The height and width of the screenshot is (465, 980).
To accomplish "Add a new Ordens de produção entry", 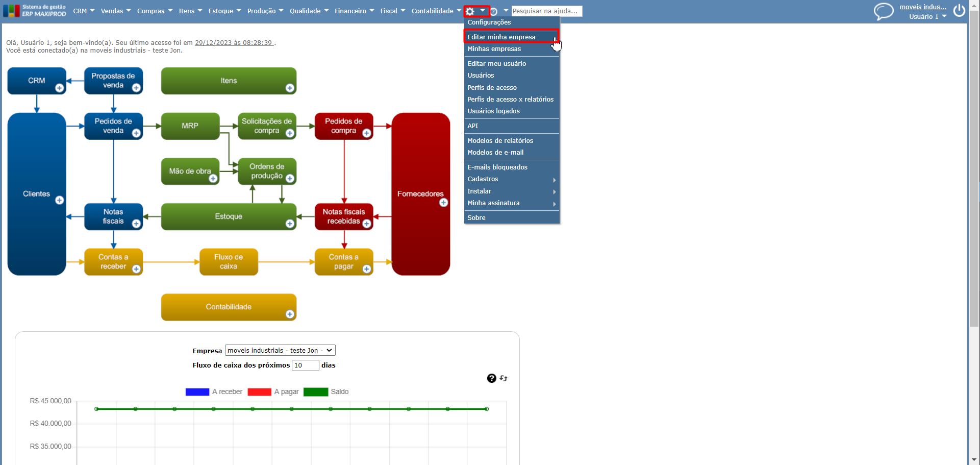I will (290, 178).
